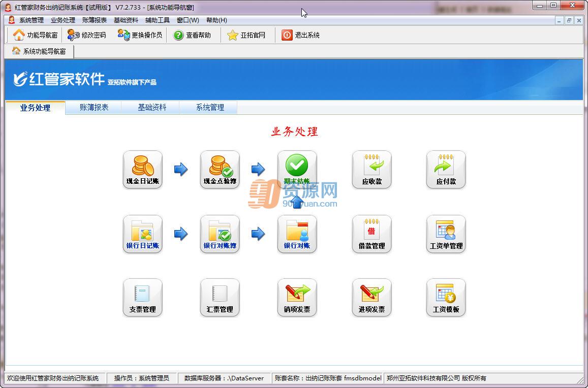This screenshot has height=388, width=588.
Task: Open the 汇票管理 draft management icon
Action: 220,298
